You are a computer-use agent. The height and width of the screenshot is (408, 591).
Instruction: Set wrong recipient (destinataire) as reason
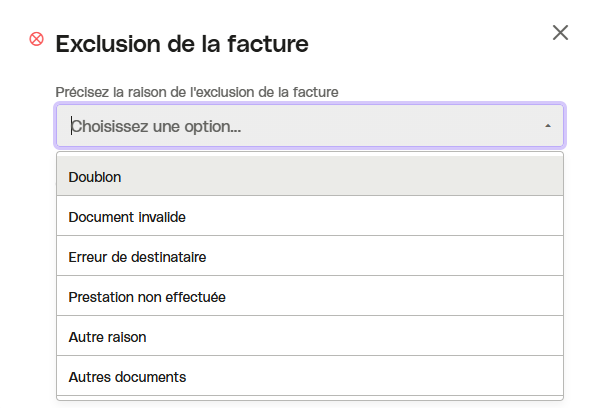[x=309, y=257]
